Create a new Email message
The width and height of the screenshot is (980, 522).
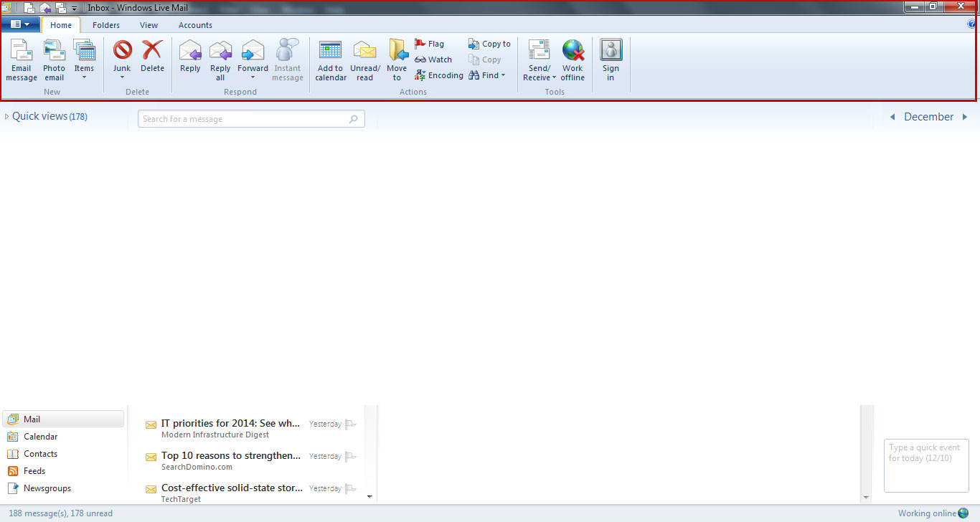coord(21,60)
